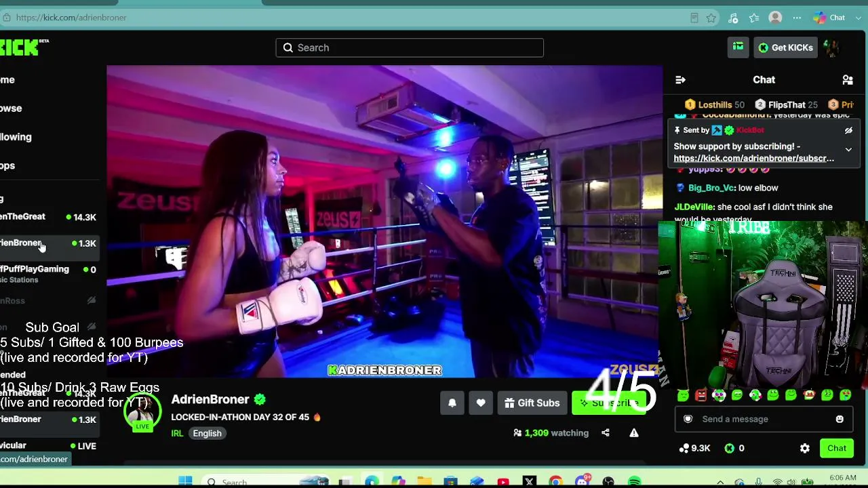Open the taskbar clock showing 6:06 AM
Image resolution: width=868 pixels, height=488 pixels.
tap(843, 479)
